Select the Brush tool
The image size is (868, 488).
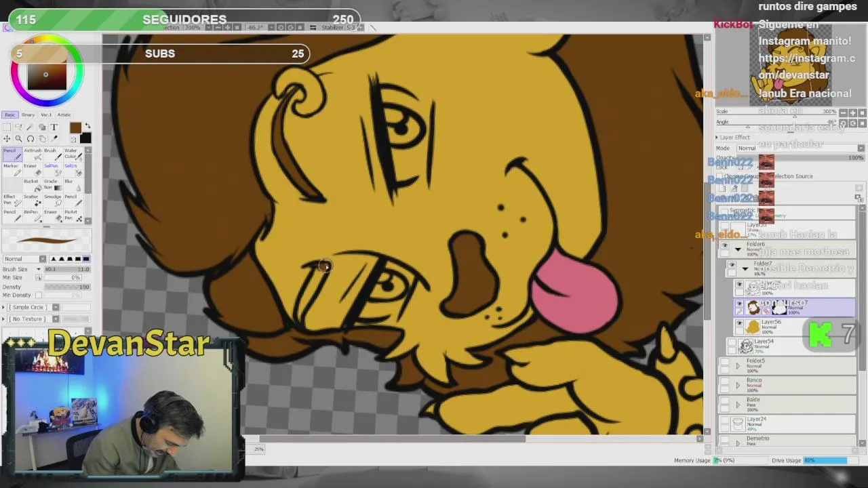pyautogui.click(x=53, y=155)
